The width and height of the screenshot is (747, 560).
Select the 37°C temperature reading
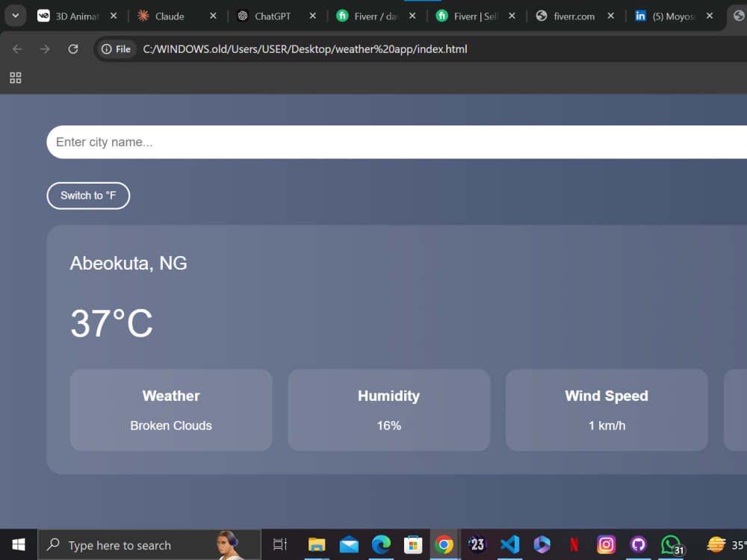point(111,323)
